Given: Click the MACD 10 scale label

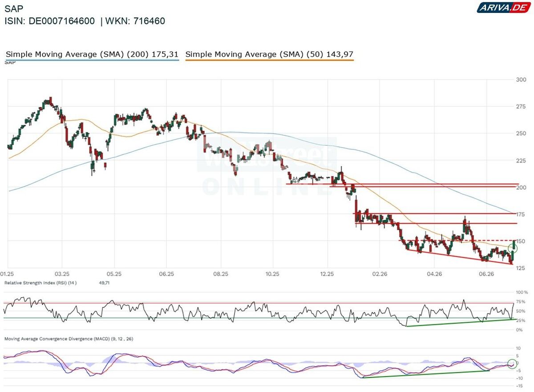Looking at the screenshot, I should 518,348.
